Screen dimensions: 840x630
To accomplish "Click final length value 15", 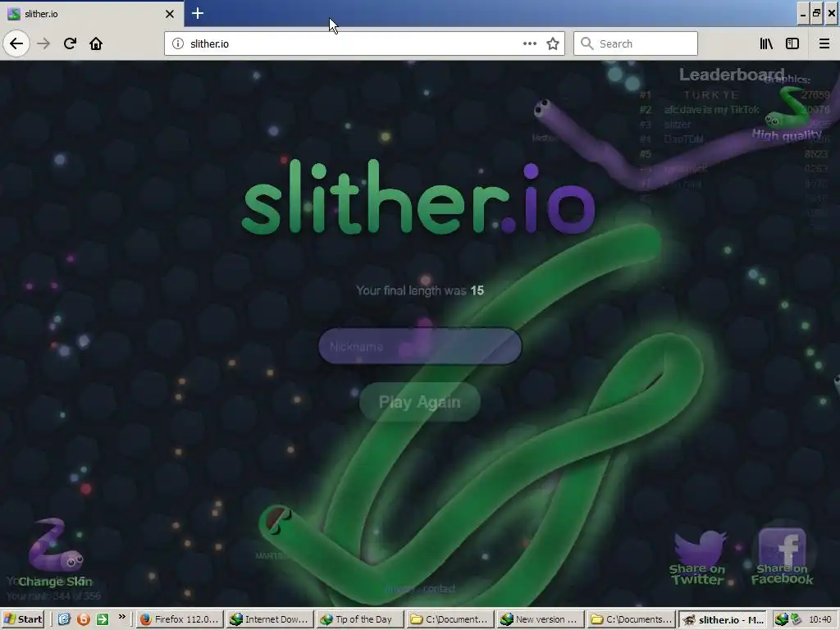I will pos(477,290).
